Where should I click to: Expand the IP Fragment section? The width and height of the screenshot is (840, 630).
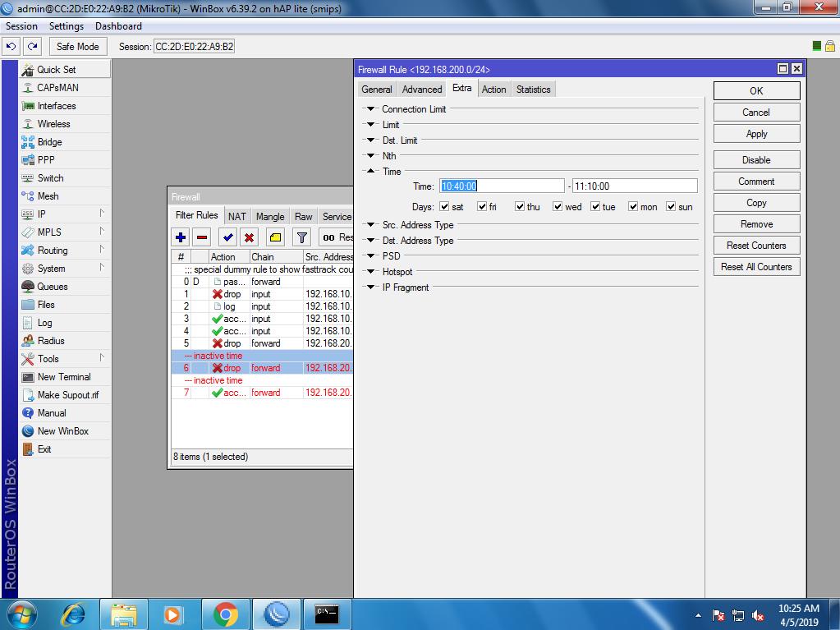tap(370, 287)
